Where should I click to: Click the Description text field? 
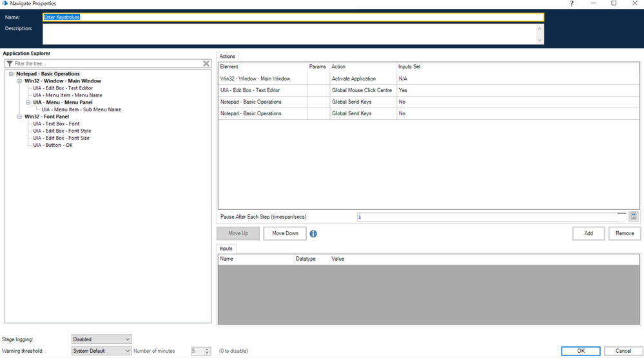[x=290, y=34]
